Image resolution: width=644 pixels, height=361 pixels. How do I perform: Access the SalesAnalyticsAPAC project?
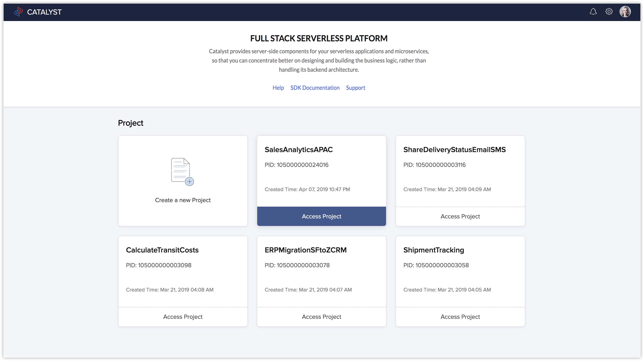[x=321, y=216]
